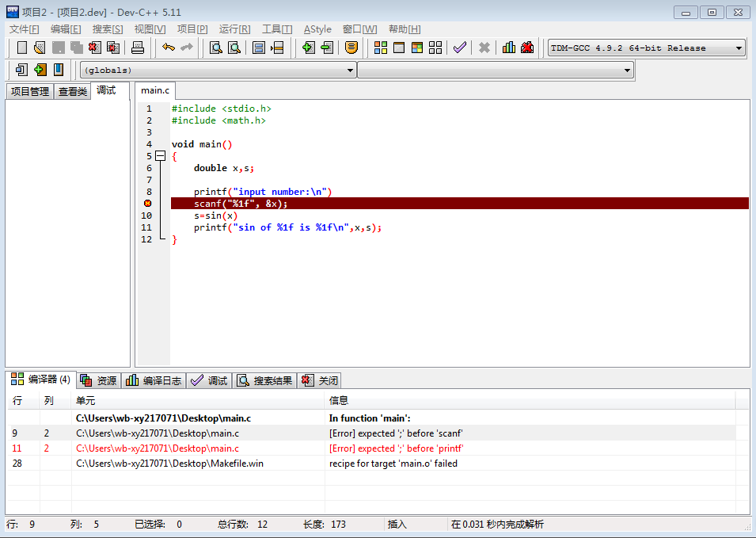Toggle the breakpoint marker on line 9
The image size is (756, 538).
147,204
